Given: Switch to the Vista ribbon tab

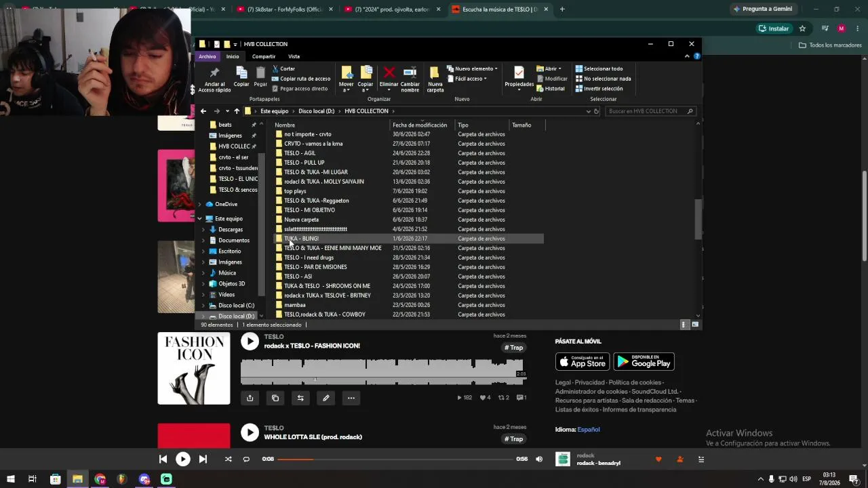Looking at the screenshot, I should 294,56.
